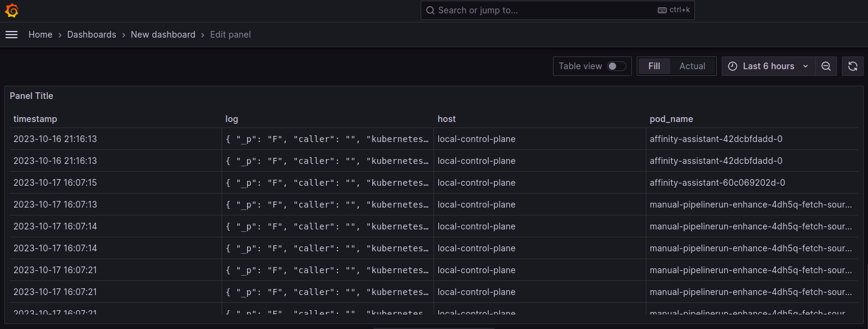This screenshot has width=868, height=329.
Task: Click the Search or jump to field
Action: (x=546, y=10)
